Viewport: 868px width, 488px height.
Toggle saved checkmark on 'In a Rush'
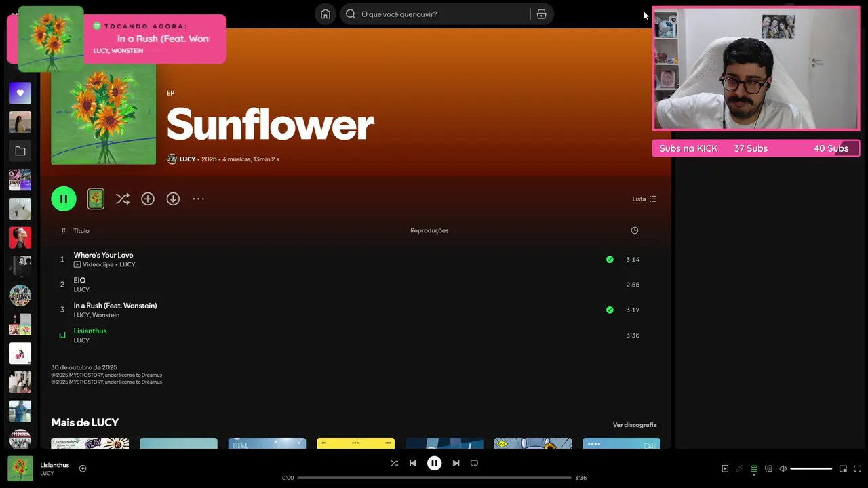coord(610,310)
